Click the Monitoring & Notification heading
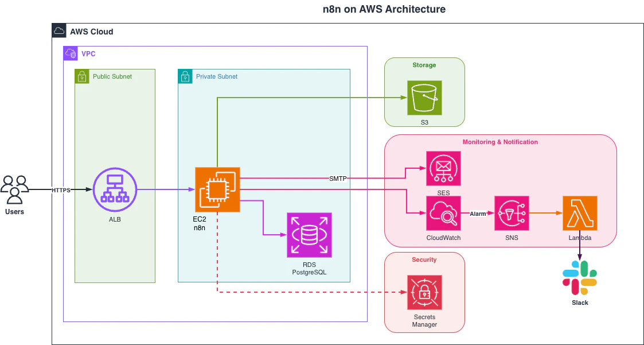Viewport: 644px width, 345px height. point(500,142)
